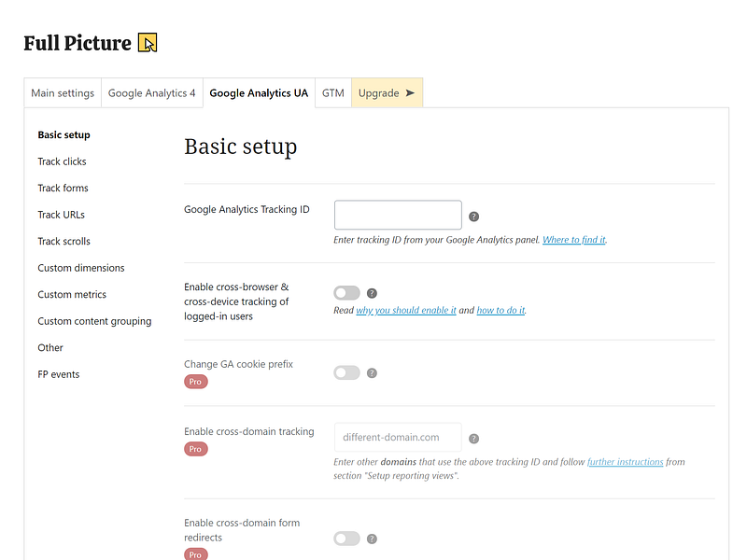Open Custom content grouping section
This screenshot has width=747, height=560.
pos(94,321)
